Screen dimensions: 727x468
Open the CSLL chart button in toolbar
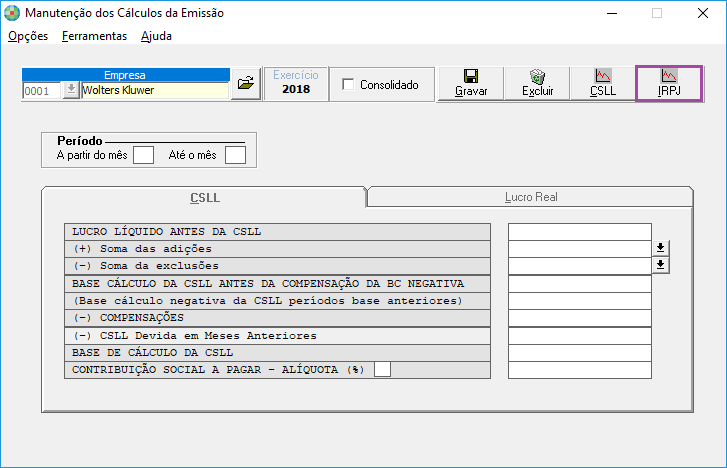(x=603, y=83)
